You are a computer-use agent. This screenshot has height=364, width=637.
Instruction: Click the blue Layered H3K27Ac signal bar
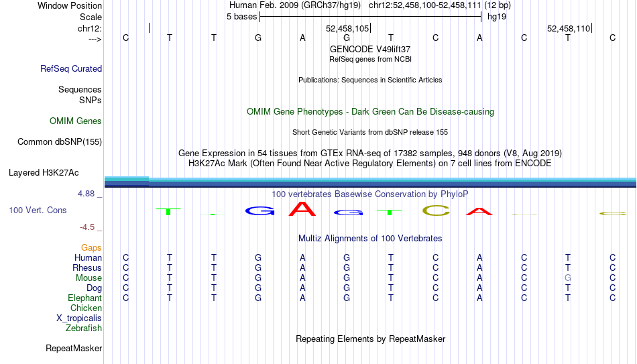click(x=371, y=182)
